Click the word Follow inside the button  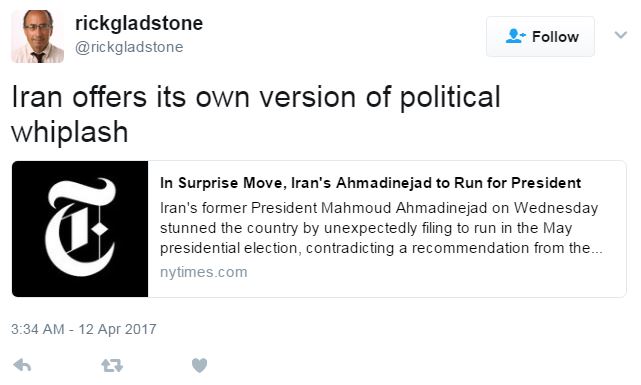click(x=555, y=37)
